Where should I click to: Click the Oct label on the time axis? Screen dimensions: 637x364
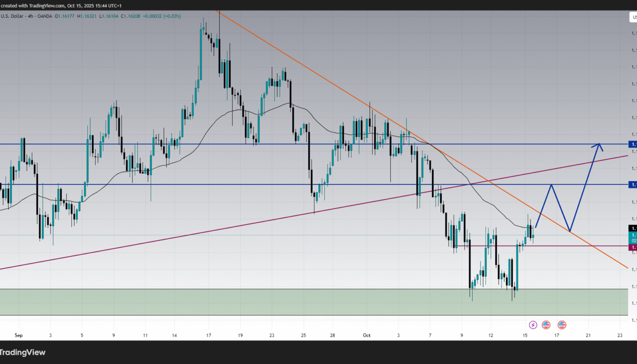point(367,335)
